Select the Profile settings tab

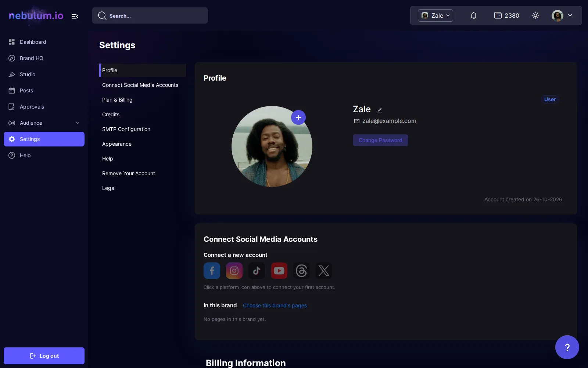tap(143, 70)
